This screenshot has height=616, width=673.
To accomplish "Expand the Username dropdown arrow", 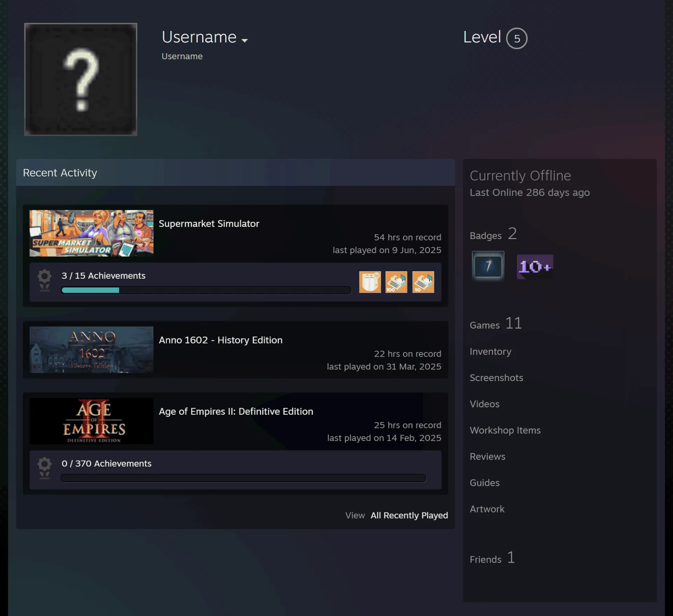I will (245, 40).
